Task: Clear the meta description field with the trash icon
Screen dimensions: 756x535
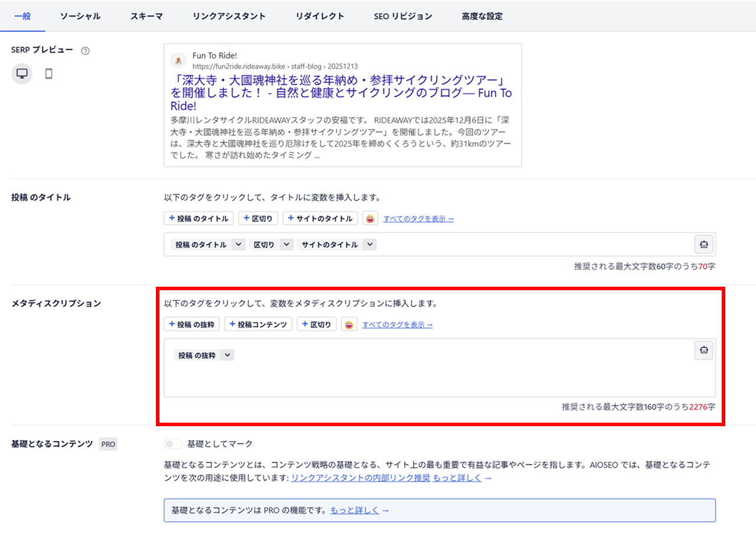Action: click(703, 350)
